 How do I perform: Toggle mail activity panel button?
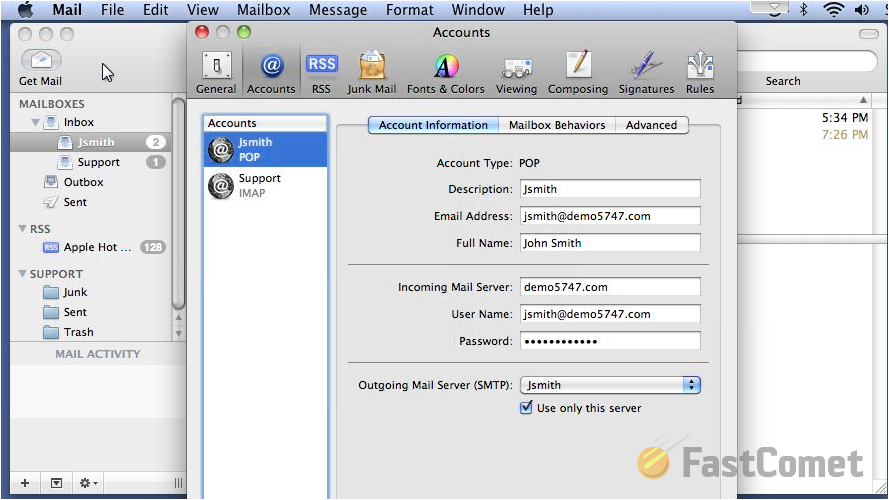[x=56, y=483]
